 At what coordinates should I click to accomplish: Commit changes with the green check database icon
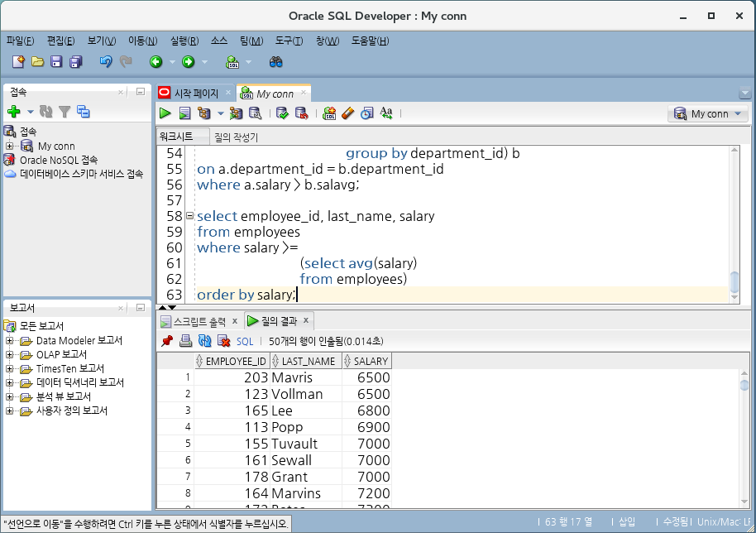click(x=282, y=113)
